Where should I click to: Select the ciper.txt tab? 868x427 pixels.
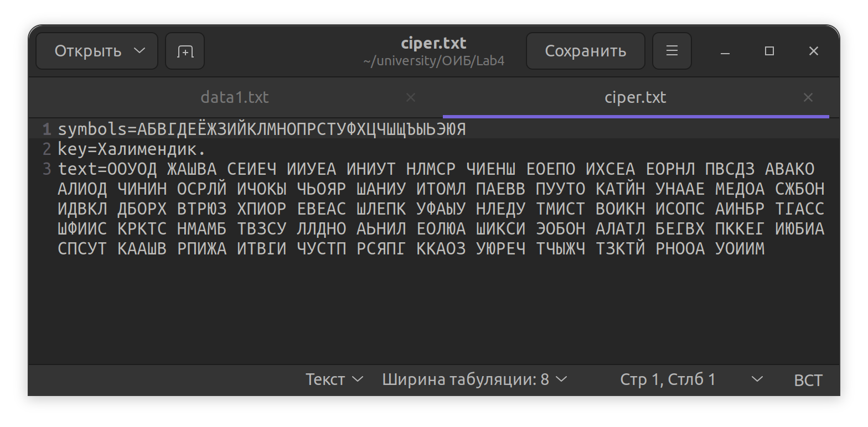(635, 98)
